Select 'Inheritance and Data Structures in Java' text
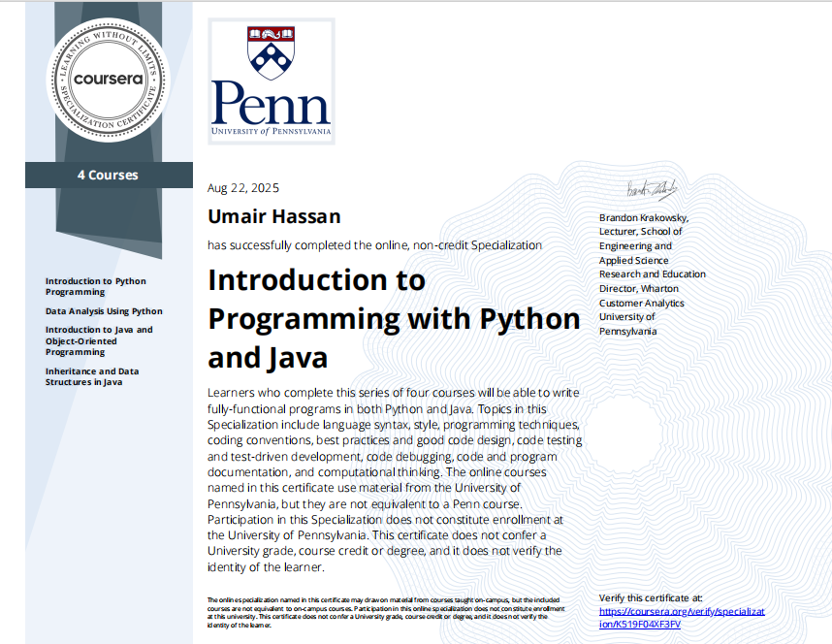Image resolution: width=832 pixels, height=644 pixels. click(92, 376)
